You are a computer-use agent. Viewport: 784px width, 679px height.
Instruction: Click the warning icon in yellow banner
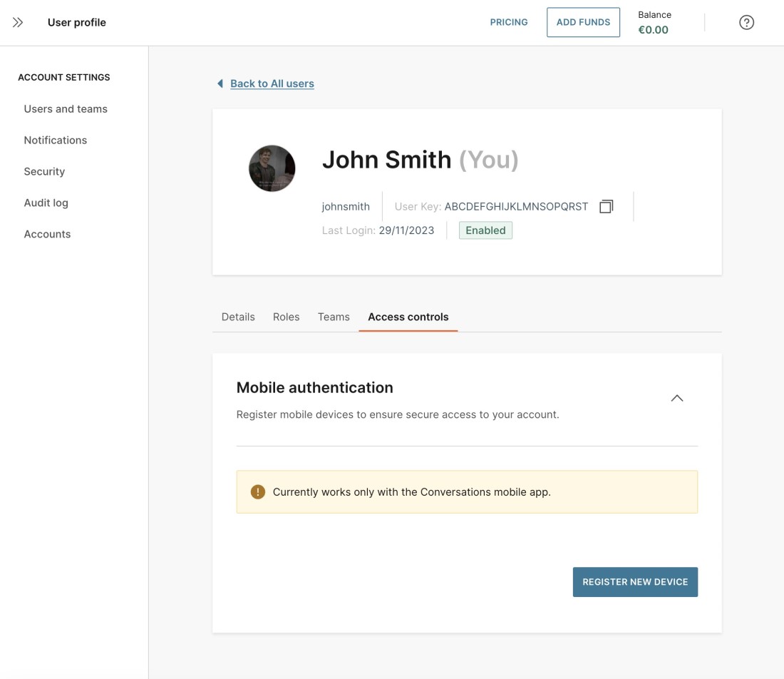click(x=257, y=492)
